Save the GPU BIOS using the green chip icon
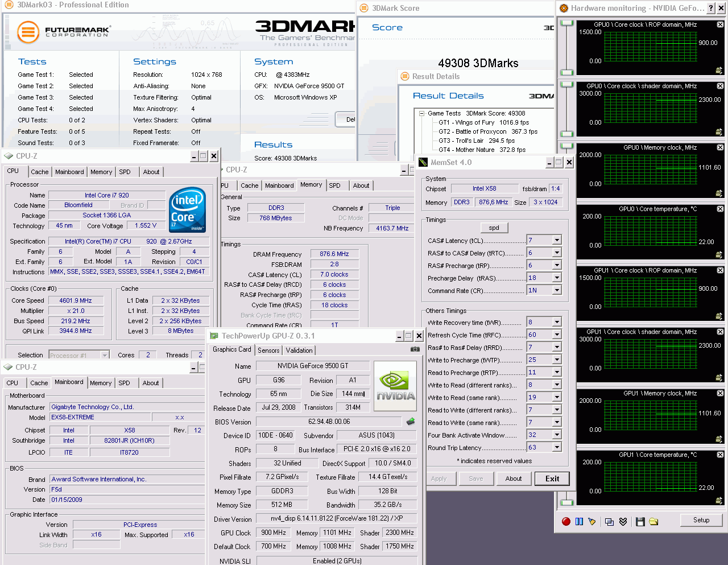Image resolution: width=728 pixels, height=565 pixels. click(410, 422)
